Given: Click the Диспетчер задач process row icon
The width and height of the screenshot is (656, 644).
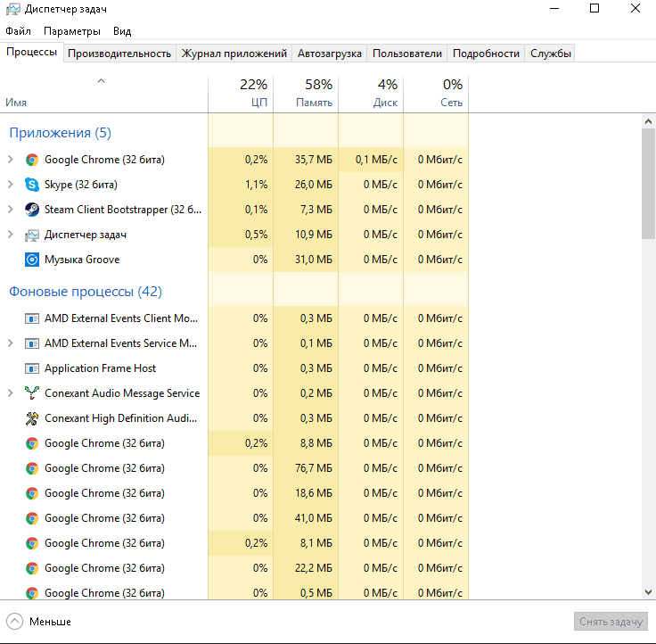Looking at the screenshot, I should tap(32, 235).
